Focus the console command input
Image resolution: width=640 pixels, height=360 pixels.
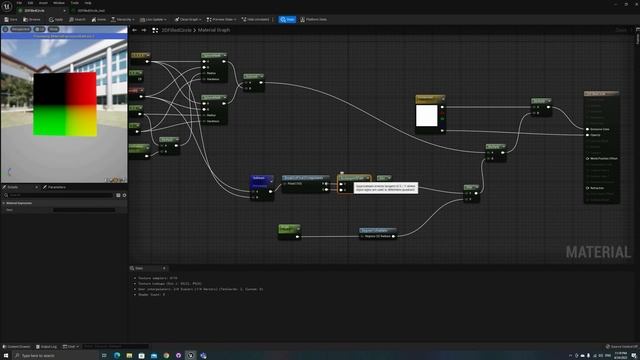[x=115, y=347]
